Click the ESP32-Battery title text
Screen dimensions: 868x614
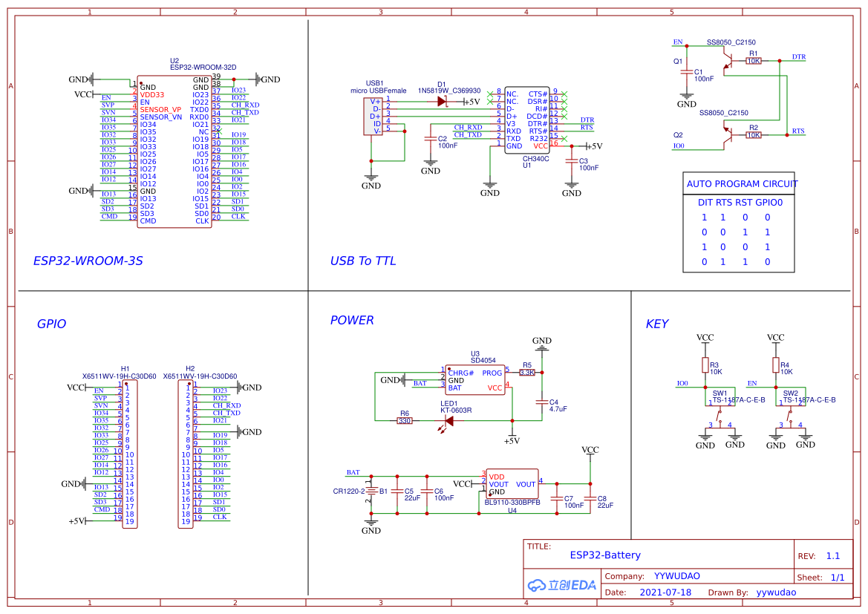(x=604, y=555)
